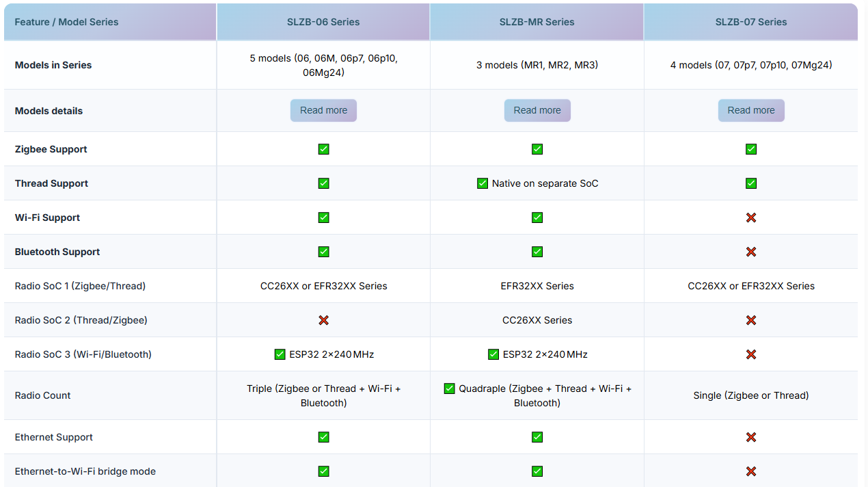The height and width of the screenshot is (487, 868).
Task: Select the SLZB-MR Series column header
Action: click(x=537, y=22)
